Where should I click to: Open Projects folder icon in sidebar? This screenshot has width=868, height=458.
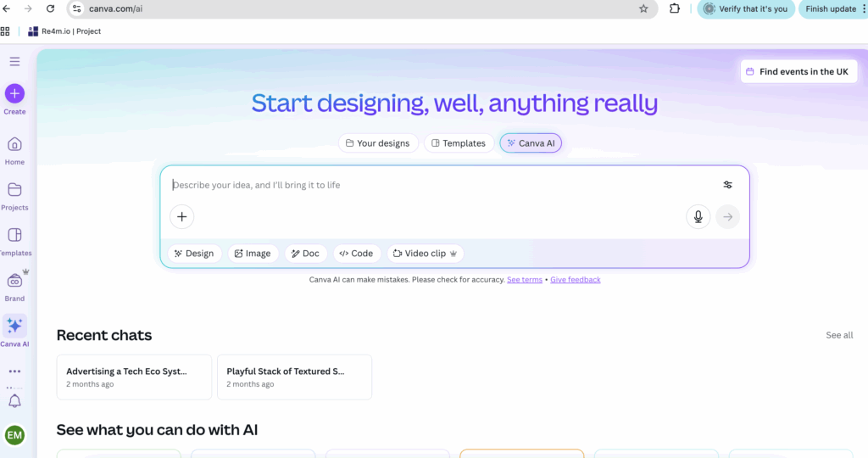pyautogui.click(x=14, y=190)
